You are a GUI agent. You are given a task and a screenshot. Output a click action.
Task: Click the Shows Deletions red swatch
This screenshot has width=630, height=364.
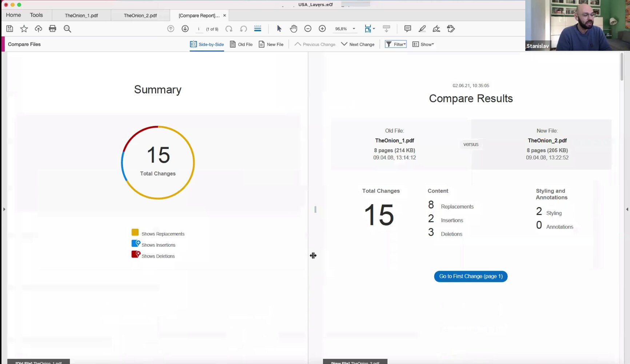[136, 254]
